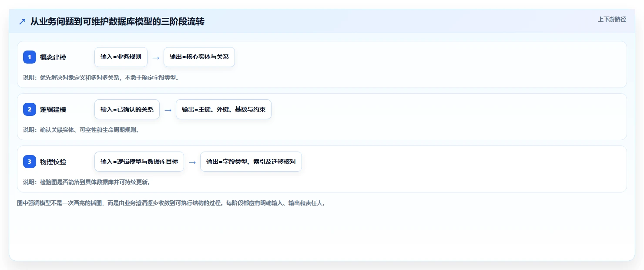Click the 上下游路径 label
The height and width of the screenshot is (270, 644).
tap(612, 19)
